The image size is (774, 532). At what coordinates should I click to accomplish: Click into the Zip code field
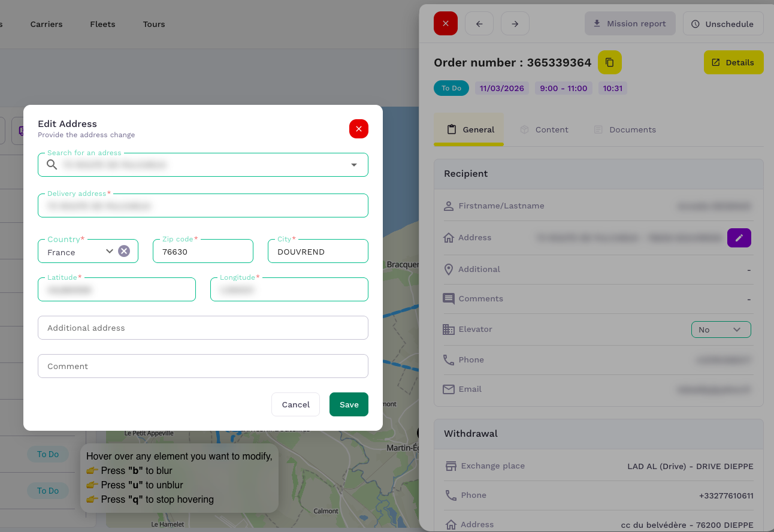point(202,252)
